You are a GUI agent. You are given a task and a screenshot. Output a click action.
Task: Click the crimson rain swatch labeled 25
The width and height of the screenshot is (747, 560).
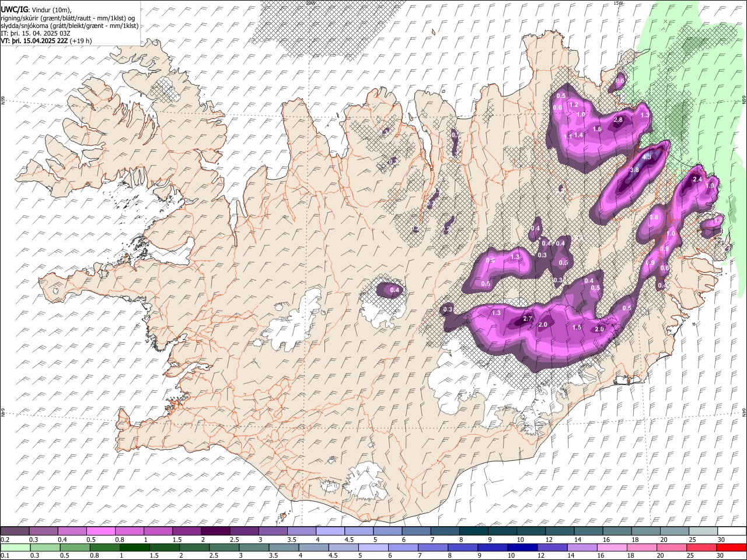tap(703, 547)
